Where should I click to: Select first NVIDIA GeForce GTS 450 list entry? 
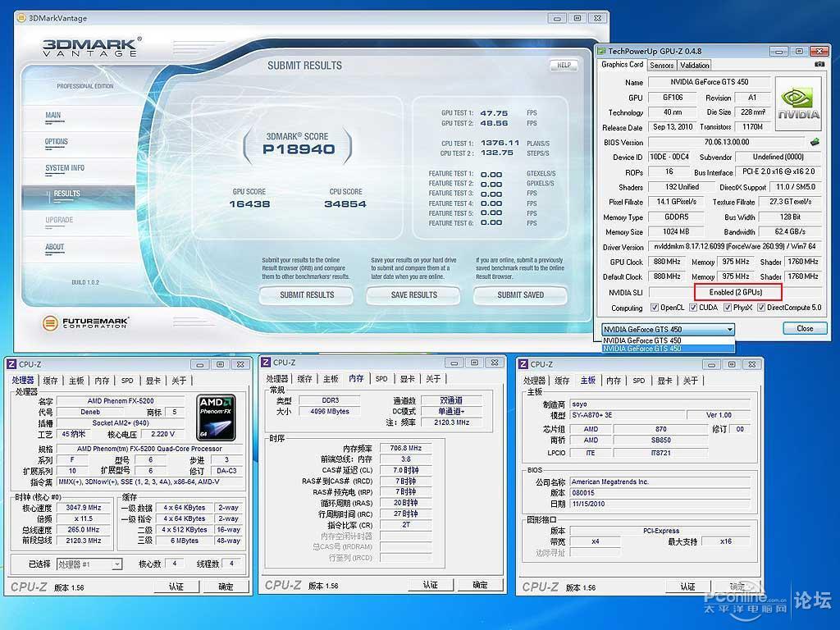[668, 340]
